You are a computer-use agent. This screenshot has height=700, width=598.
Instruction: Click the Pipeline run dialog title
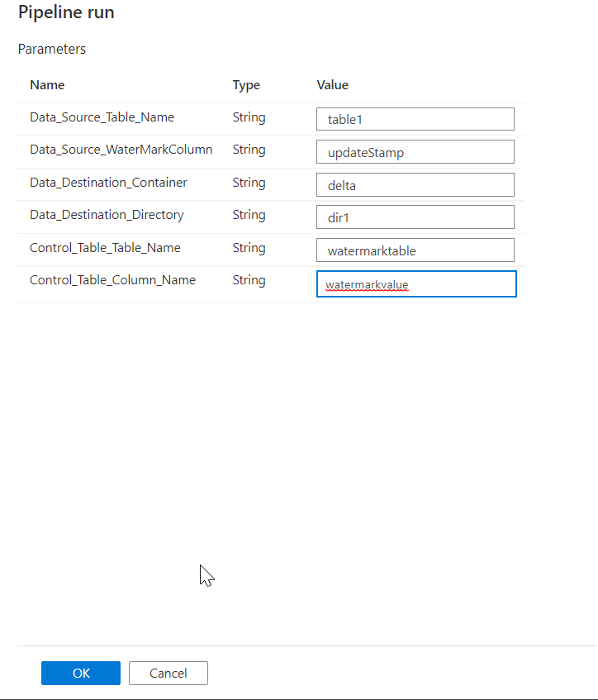pos(66,12)
